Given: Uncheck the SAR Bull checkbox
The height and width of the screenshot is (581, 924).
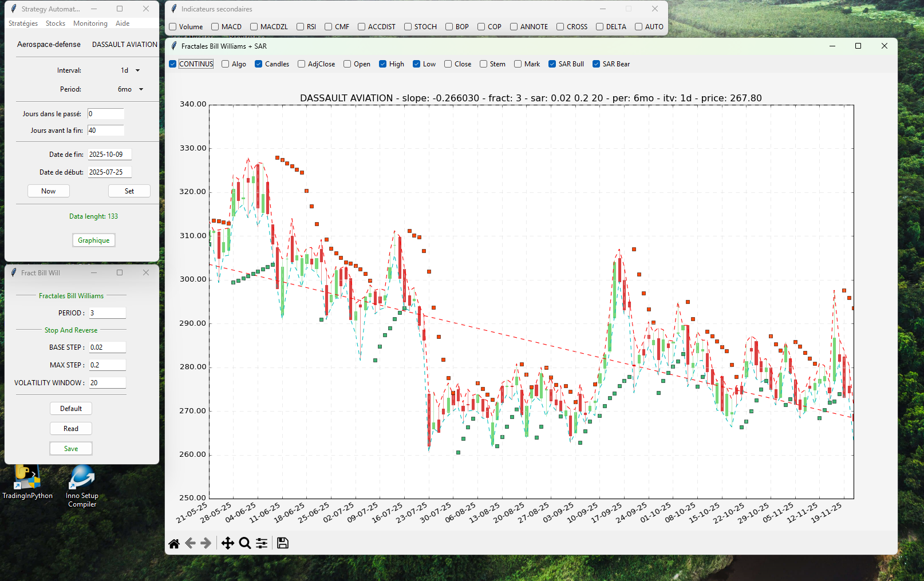Looking at the screenshot, I should click(x=552, y=64).
